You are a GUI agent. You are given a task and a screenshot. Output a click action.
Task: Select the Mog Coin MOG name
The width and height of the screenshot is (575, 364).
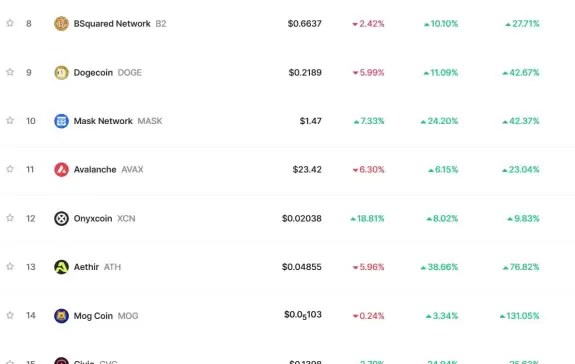tap(106, 316)
